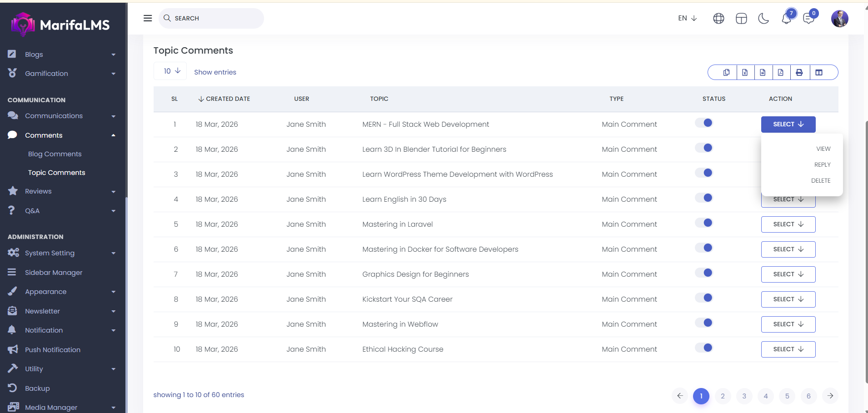868x413 pixels.
Task: Open EN language dropdown
Action: click(x=687, y=18)
